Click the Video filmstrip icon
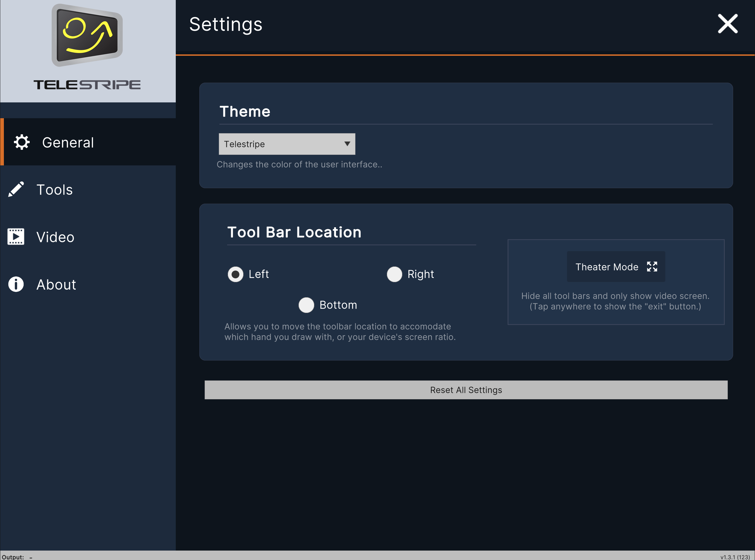Image resolution: width=755 pixels, height=560 pixels. [x=16, y=237]
